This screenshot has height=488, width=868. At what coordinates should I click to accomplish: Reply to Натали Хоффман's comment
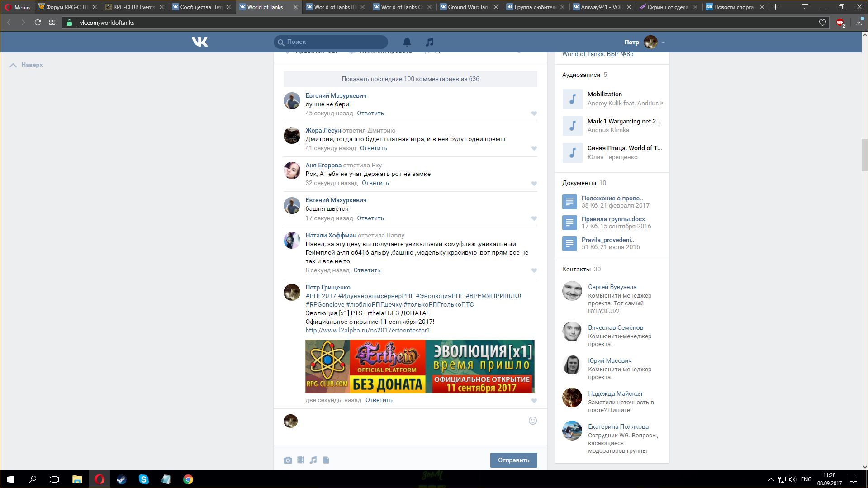367,270
